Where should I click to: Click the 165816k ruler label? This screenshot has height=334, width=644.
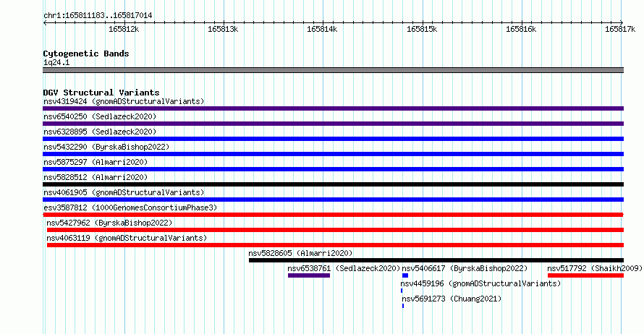point(521,29)
